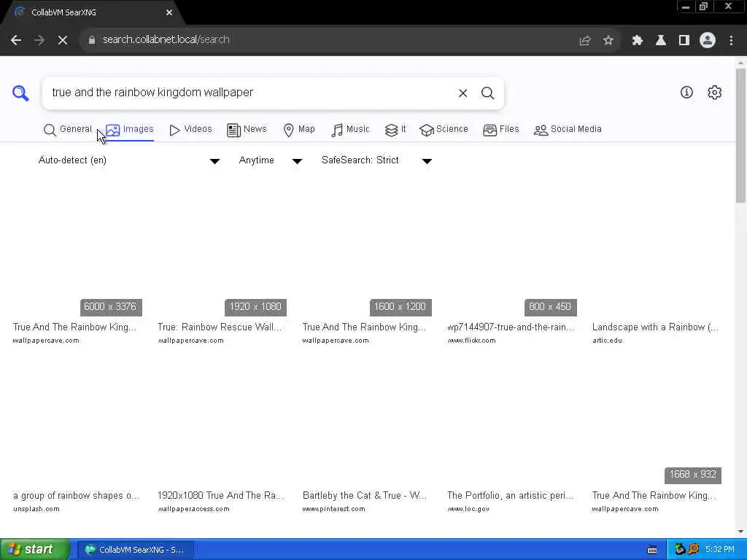Open Chrome three-dot menu
This screenshot has height=560, width=747.
pos(731,41)
